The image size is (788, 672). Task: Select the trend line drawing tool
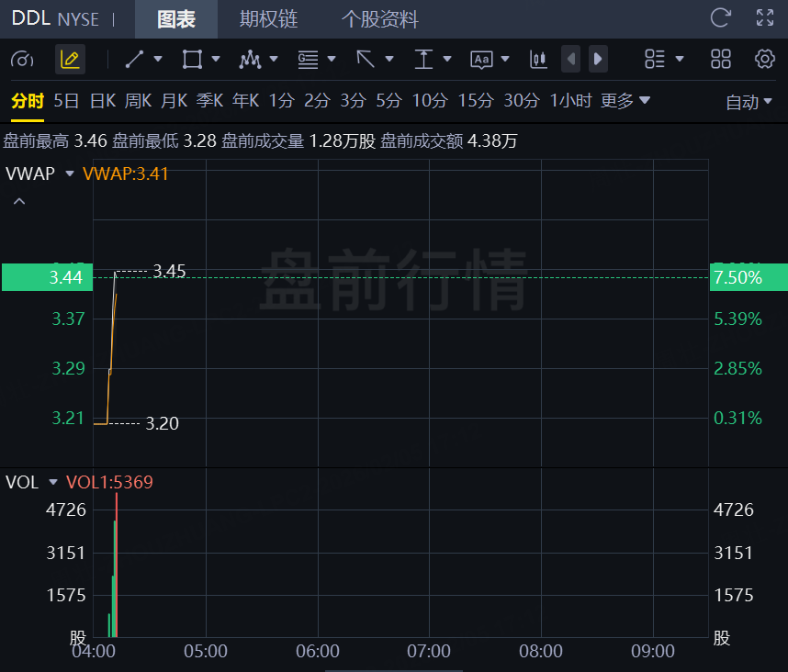(x=135, y=60)
